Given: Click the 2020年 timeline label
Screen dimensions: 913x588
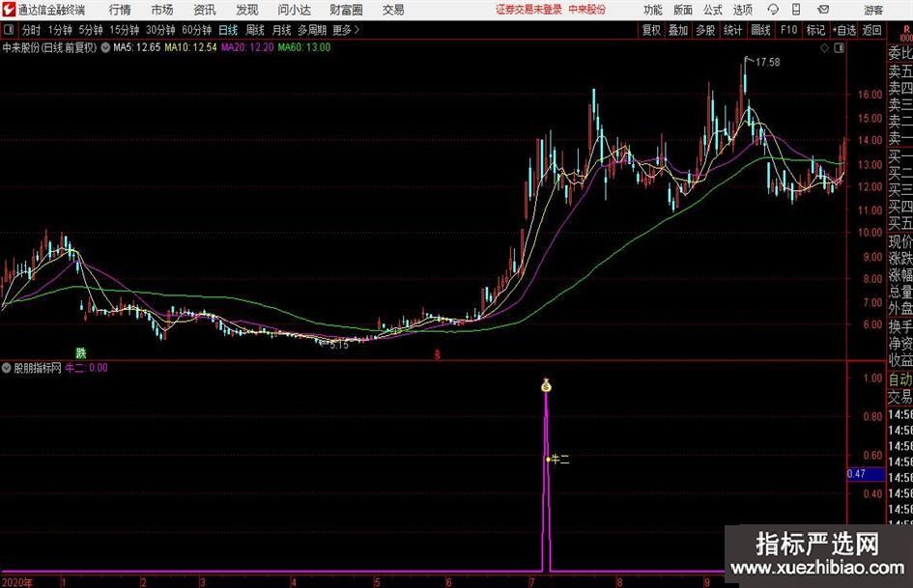Looking at the screenshot, I should coord(17,582).
